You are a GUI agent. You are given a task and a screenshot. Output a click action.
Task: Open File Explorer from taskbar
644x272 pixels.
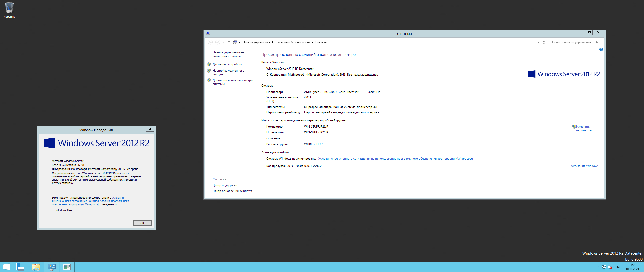(x=36, y=267)
